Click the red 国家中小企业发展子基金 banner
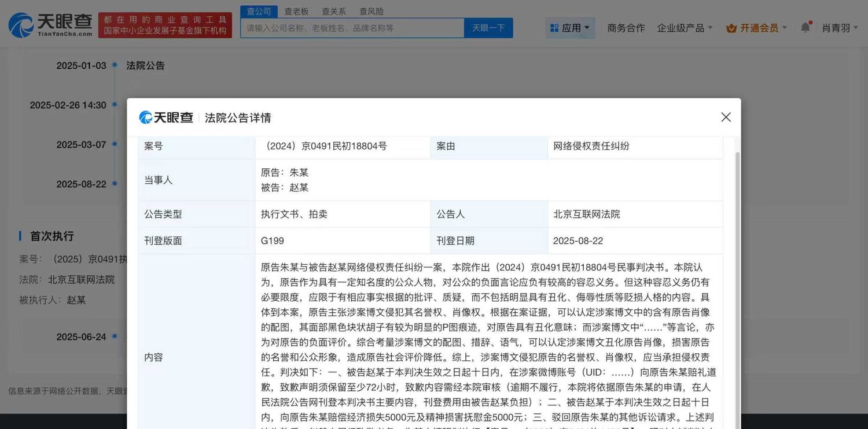 [165, 25]
